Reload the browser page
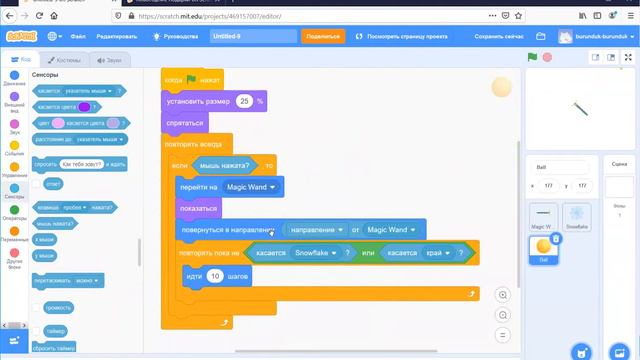The width and height of the screenshot is (640, 360). point(39,16)
